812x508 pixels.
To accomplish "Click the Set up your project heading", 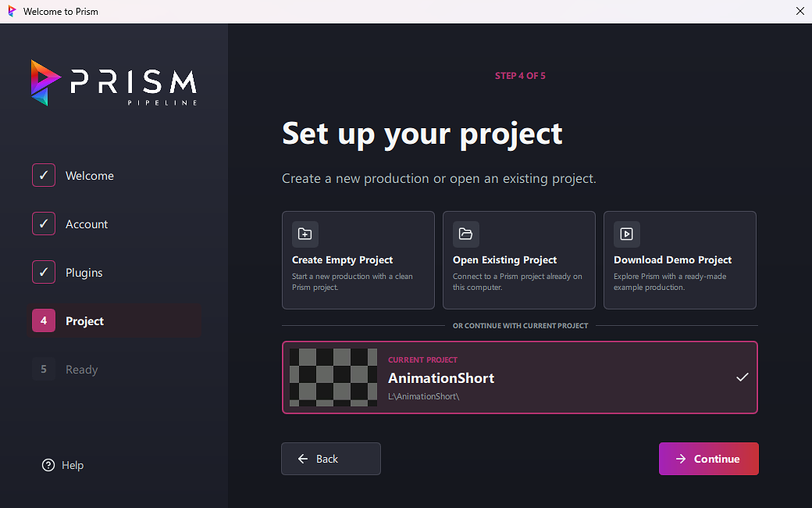I will click(422, 134).
